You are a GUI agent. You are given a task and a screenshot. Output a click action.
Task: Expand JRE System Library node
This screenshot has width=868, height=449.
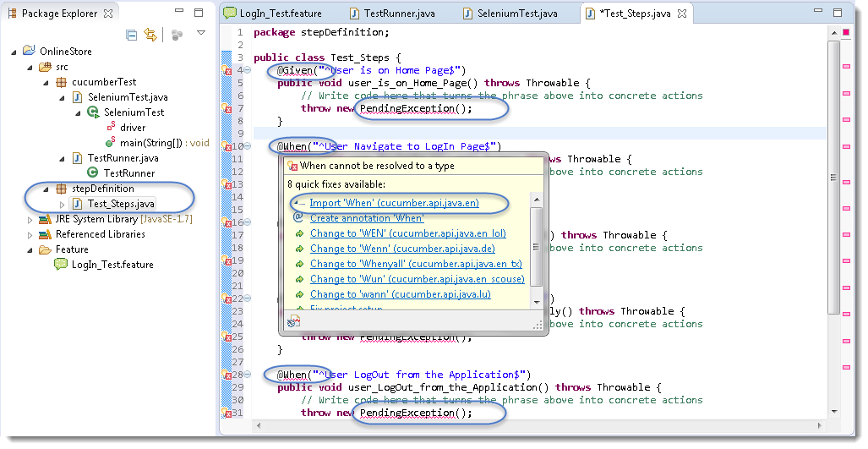pyautogui.click(x=30, y=220)
